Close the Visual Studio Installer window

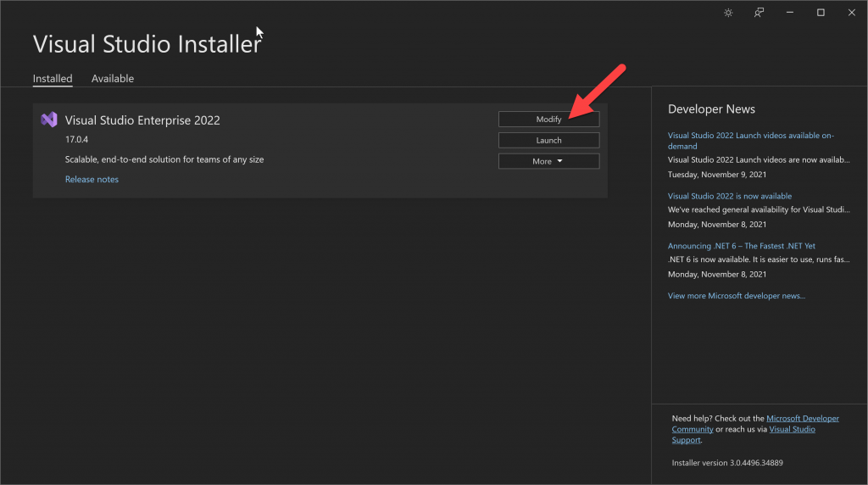click(x=851, y=13)
